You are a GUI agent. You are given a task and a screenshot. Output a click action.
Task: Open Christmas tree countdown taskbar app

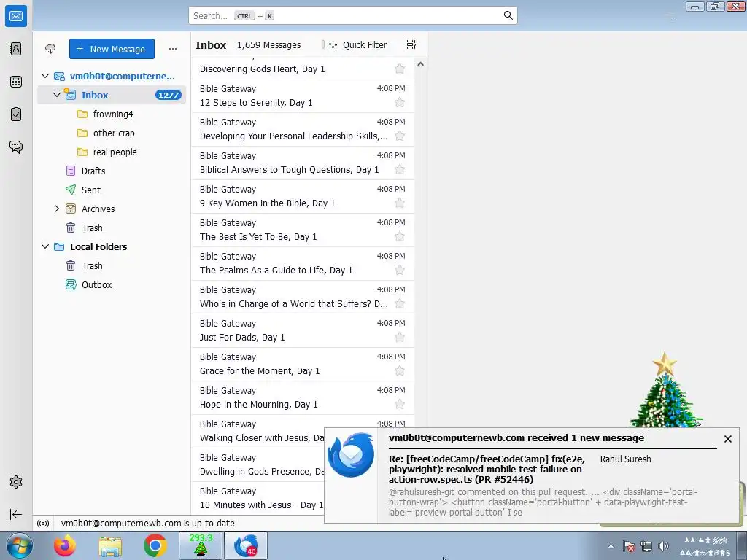201,545
